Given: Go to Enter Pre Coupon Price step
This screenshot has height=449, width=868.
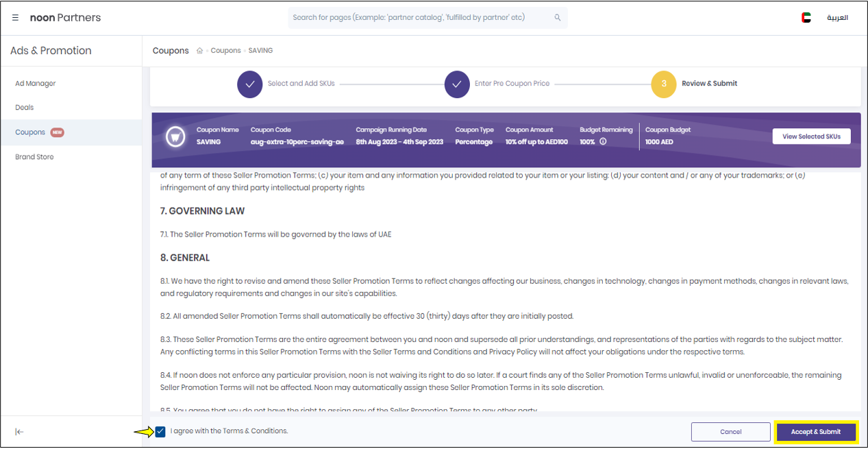Looking at the screenshot, I should coord(512,84).
